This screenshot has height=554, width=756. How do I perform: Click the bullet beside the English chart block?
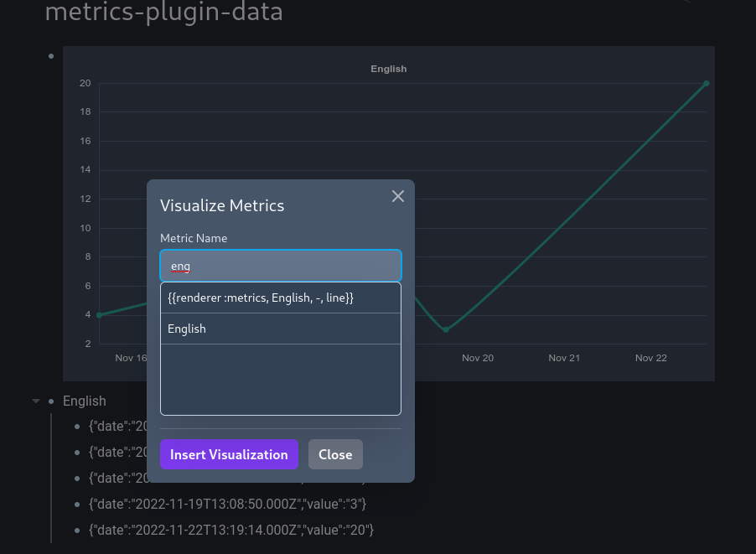(50, 55)
